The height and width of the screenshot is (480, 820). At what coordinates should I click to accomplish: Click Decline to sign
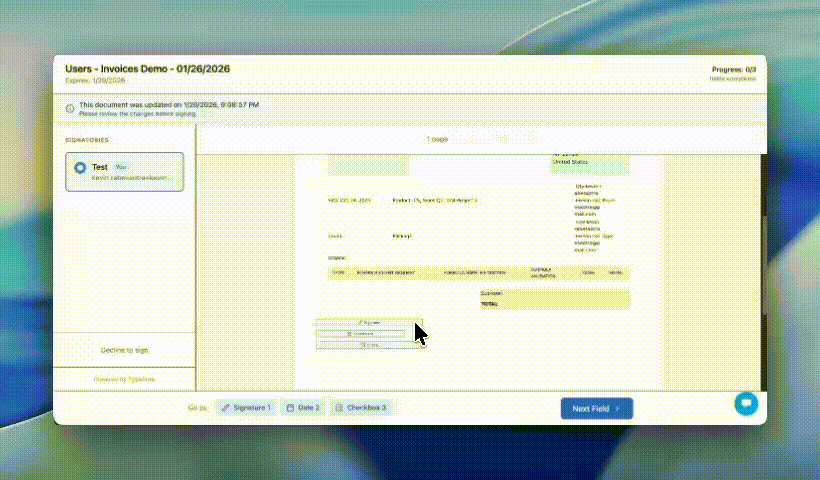[124, 350]
